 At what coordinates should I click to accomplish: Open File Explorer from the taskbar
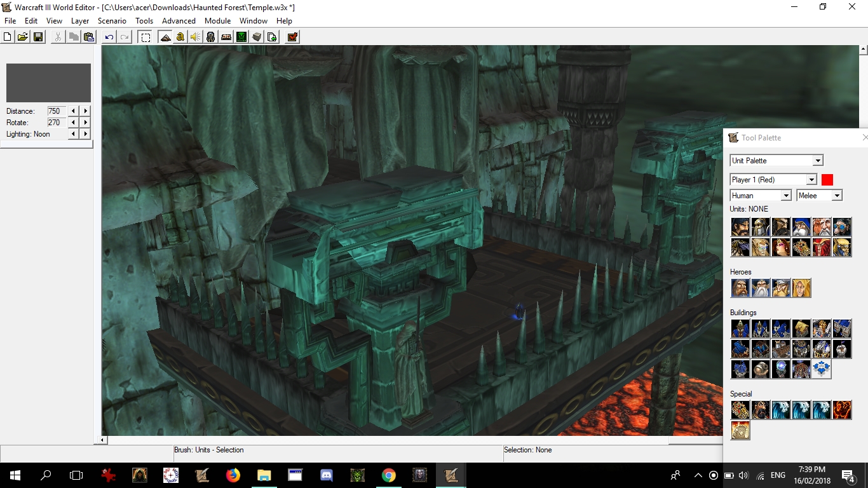264,475
